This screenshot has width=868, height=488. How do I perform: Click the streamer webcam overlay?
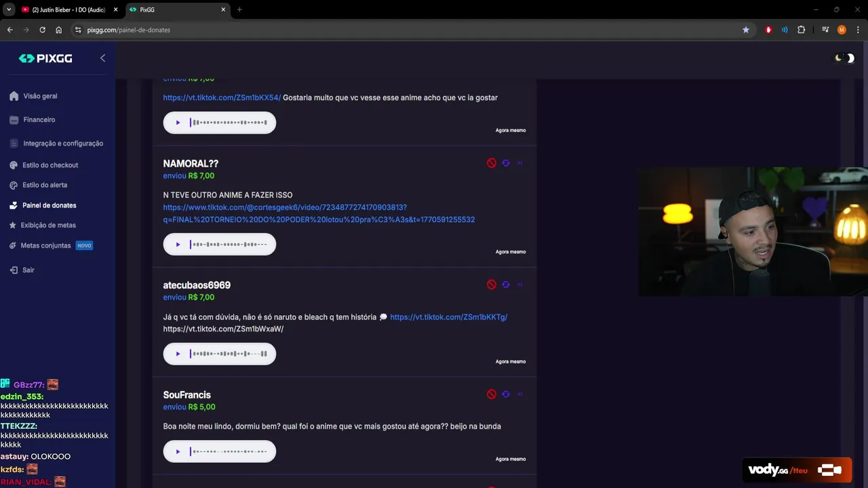point(753,232)
